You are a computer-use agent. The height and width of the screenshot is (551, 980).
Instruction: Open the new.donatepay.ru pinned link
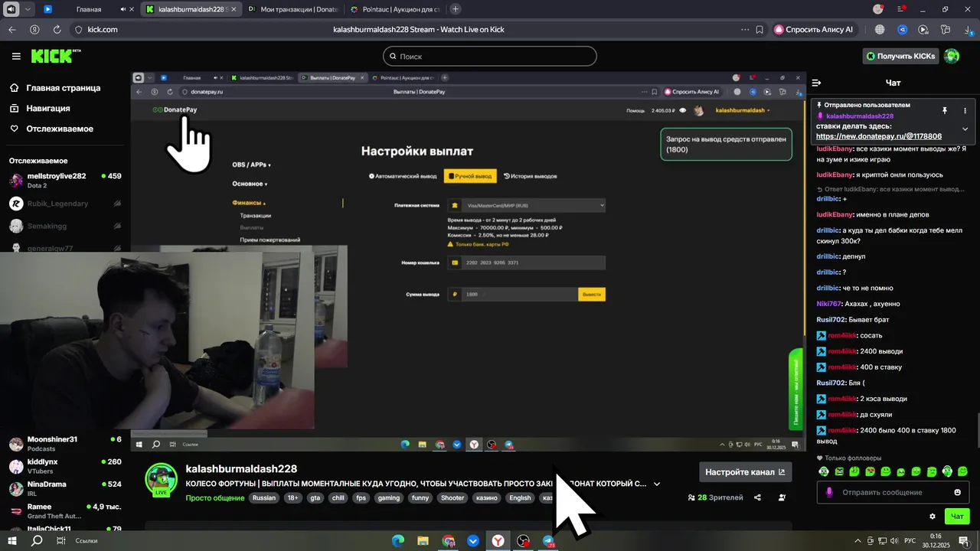click(879, 136)
